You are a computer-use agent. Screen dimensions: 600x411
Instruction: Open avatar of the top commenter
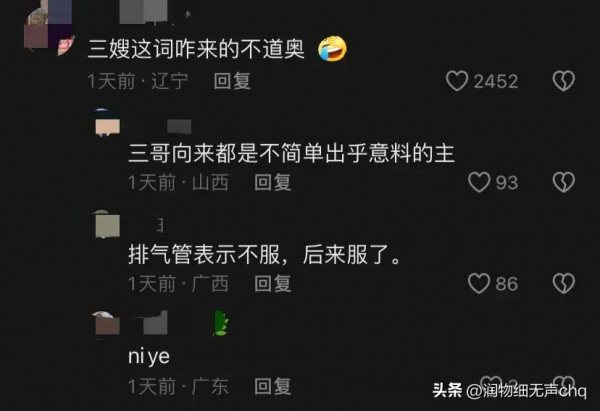pos(49,27)
